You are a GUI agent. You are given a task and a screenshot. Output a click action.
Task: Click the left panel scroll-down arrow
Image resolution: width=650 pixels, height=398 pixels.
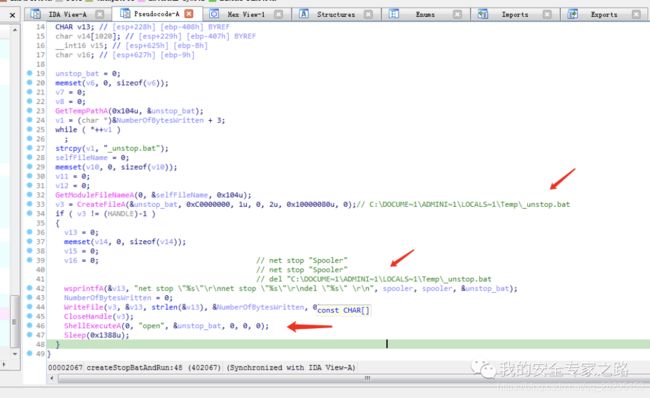point(15,354)
